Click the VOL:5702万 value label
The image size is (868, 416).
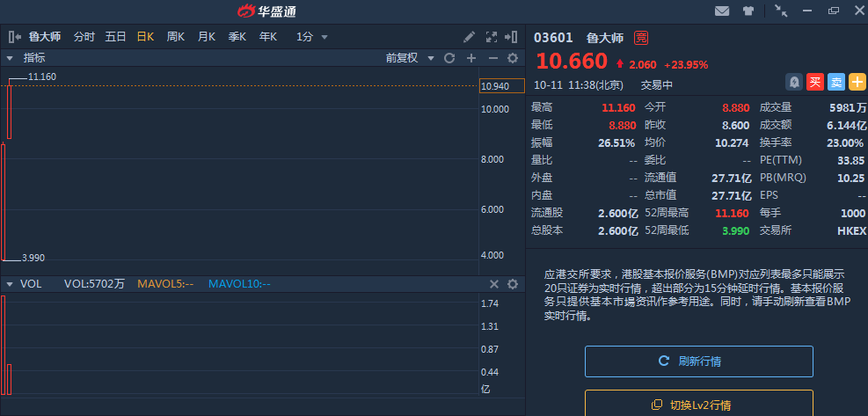pos(95,284)
